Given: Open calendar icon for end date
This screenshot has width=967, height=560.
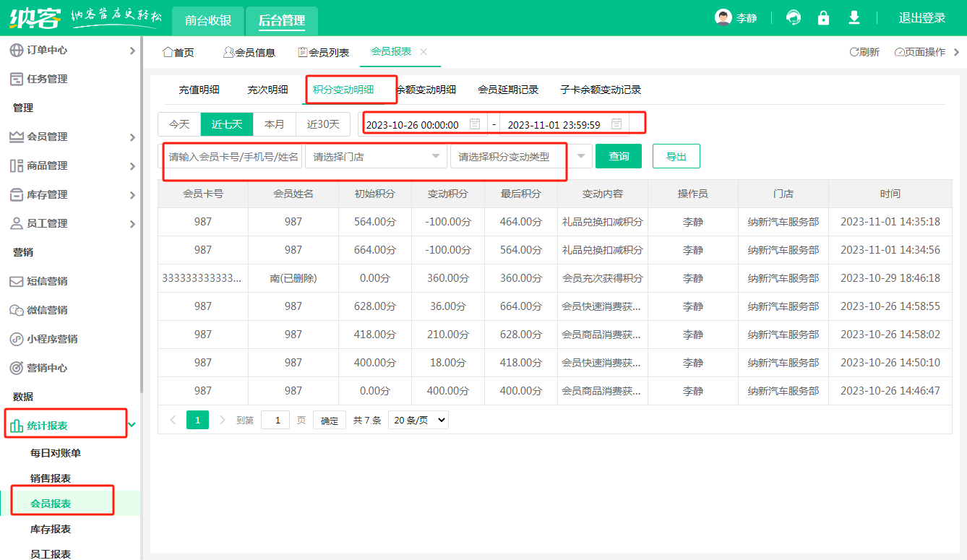Looking at the screenshot, I should pyautogui.click(x=616, y=124).
